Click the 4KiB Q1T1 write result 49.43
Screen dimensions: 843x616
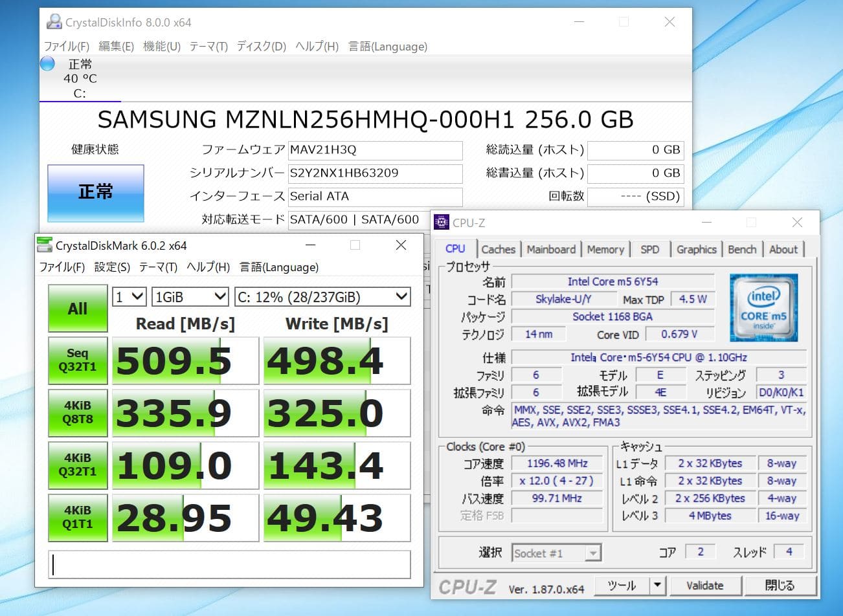(x=337, y=518)
